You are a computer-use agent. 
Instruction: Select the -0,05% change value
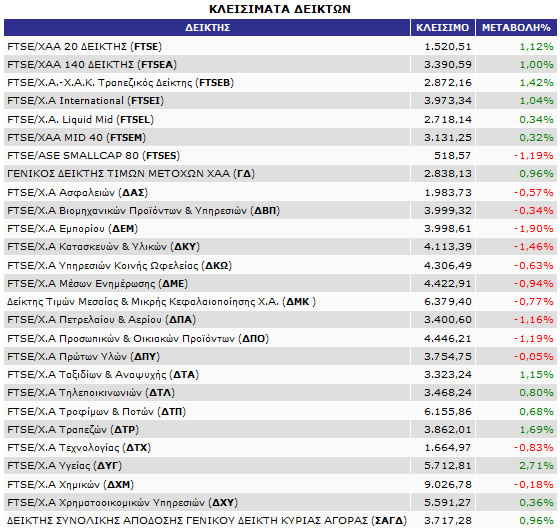[x=534, y=357]
